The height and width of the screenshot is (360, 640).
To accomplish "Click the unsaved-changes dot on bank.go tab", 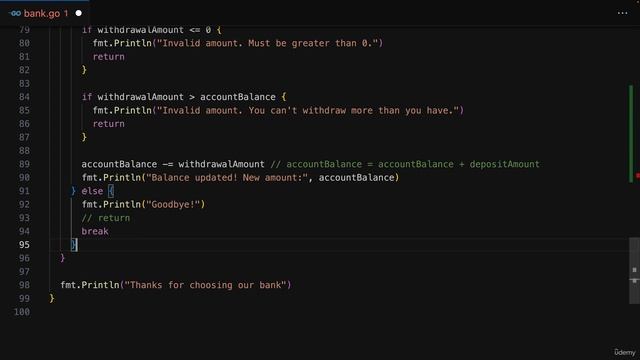I will pyautogui.click(x=79, y=13).
